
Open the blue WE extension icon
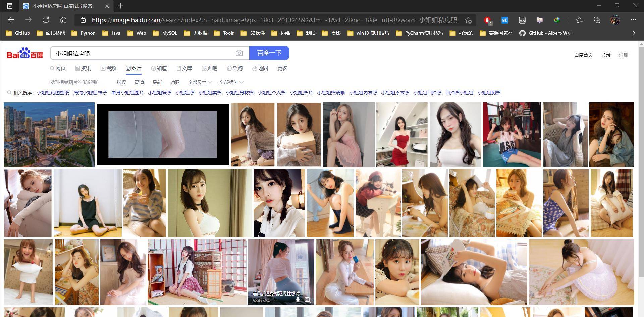click(x=505, y=20)
